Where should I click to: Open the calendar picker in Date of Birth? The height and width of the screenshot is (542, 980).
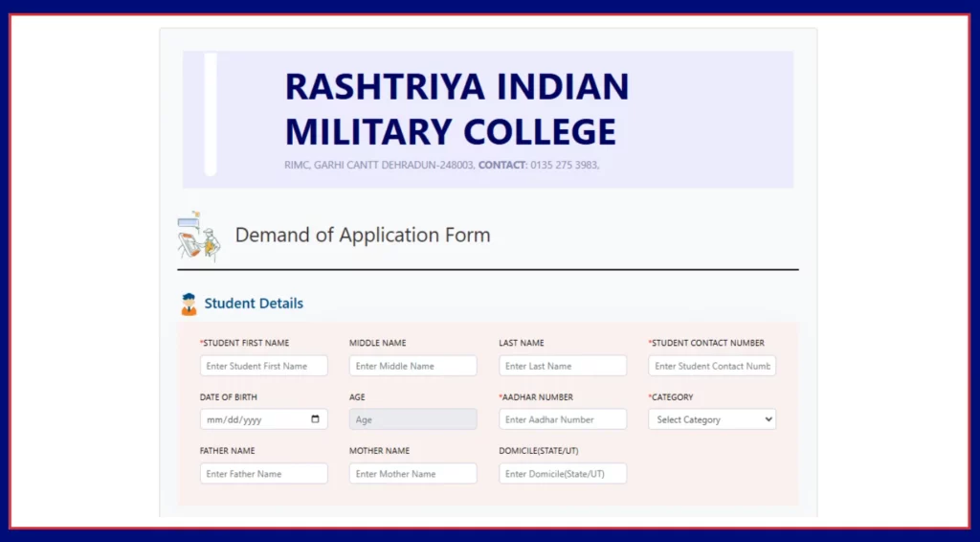pyautogui.click(x=316, y=419)
